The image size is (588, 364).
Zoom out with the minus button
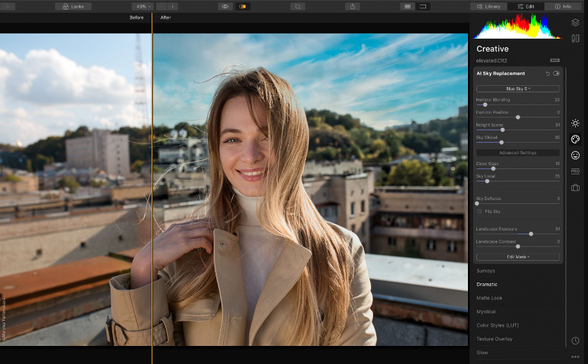161,6
